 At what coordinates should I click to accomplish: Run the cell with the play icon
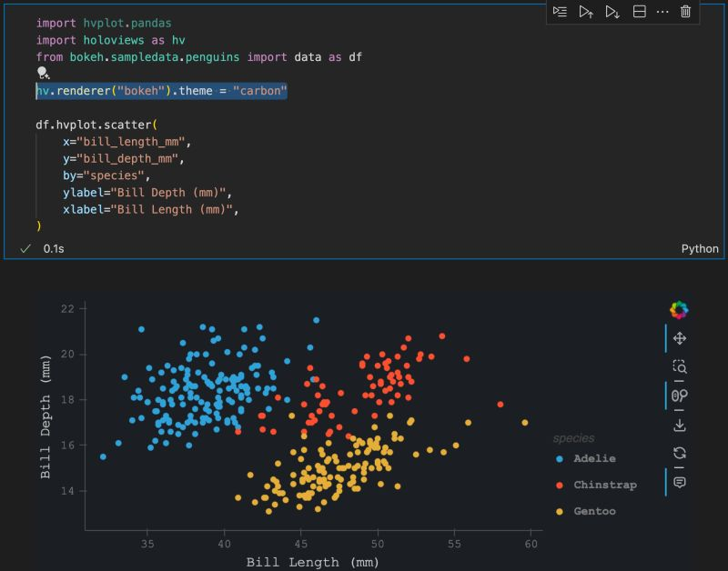click(x=560, y=13)
